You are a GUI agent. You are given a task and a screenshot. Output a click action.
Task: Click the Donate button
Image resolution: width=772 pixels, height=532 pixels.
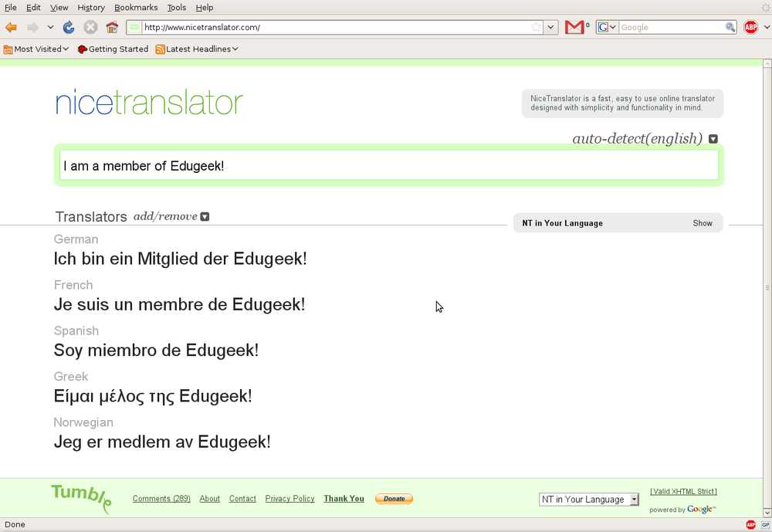tap(394, 499)
